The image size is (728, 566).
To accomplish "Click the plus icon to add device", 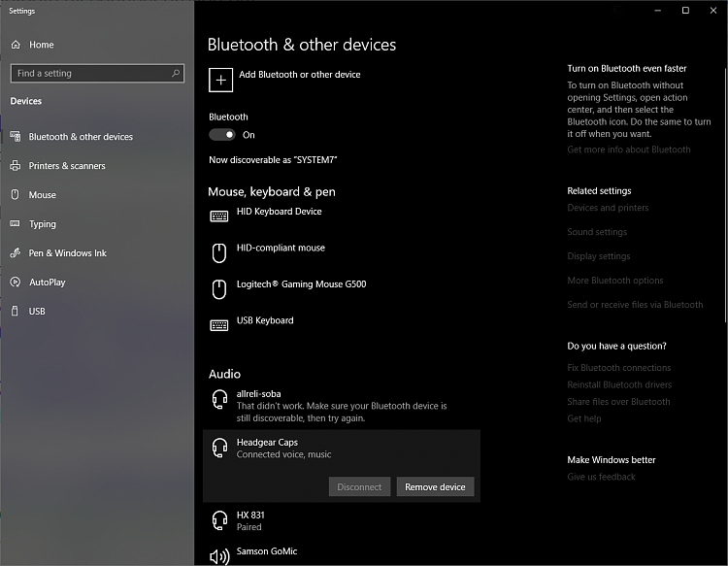I will (220, 80).
